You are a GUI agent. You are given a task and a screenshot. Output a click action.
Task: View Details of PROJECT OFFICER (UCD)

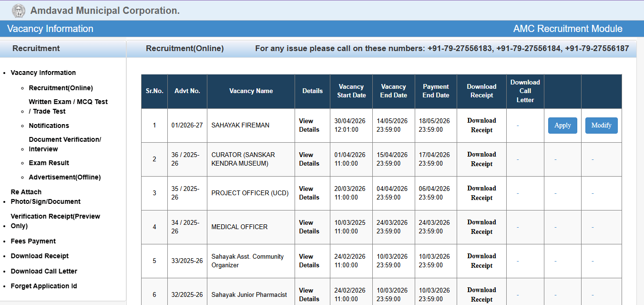pos(309,193)
